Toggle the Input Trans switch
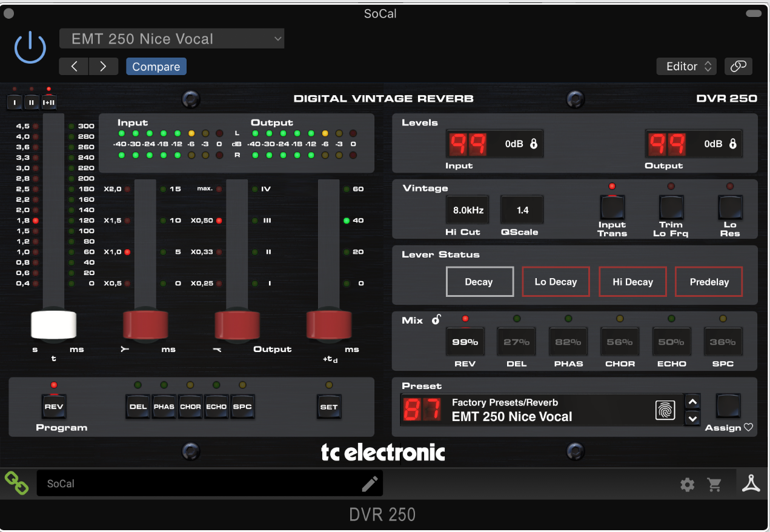Screen dimensions: 770x532 612,208
